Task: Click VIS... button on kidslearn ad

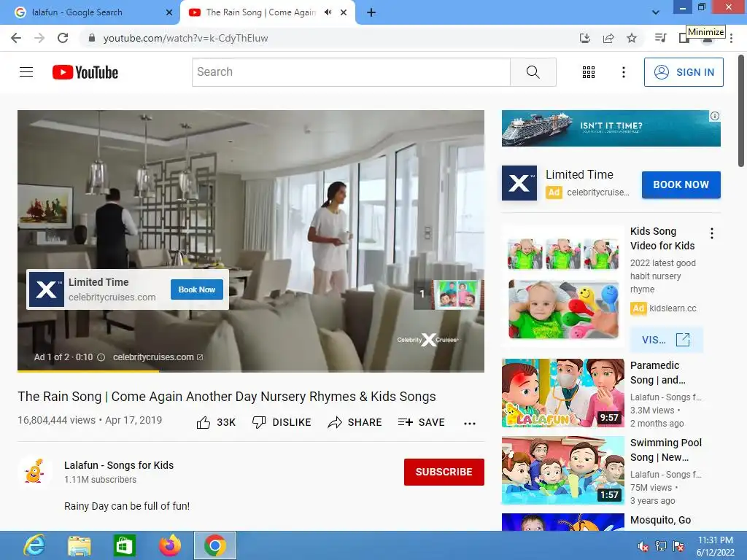Action: pos(666,340)
